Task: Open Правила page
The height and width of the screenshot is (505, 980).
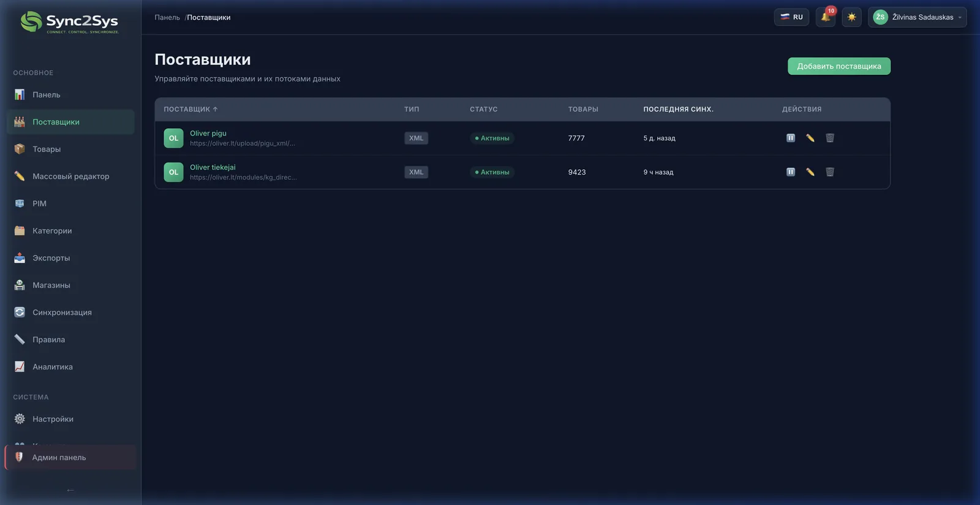Action: (70, 340)
